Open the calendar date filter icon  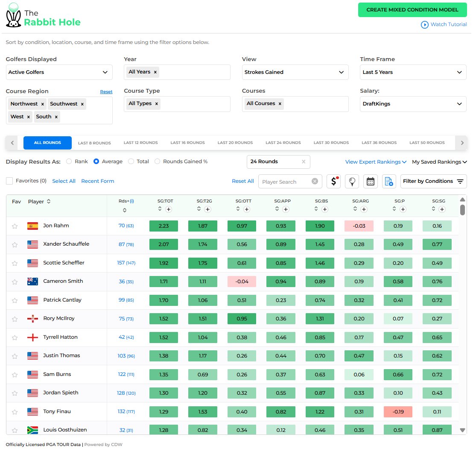tap(371, 182)
